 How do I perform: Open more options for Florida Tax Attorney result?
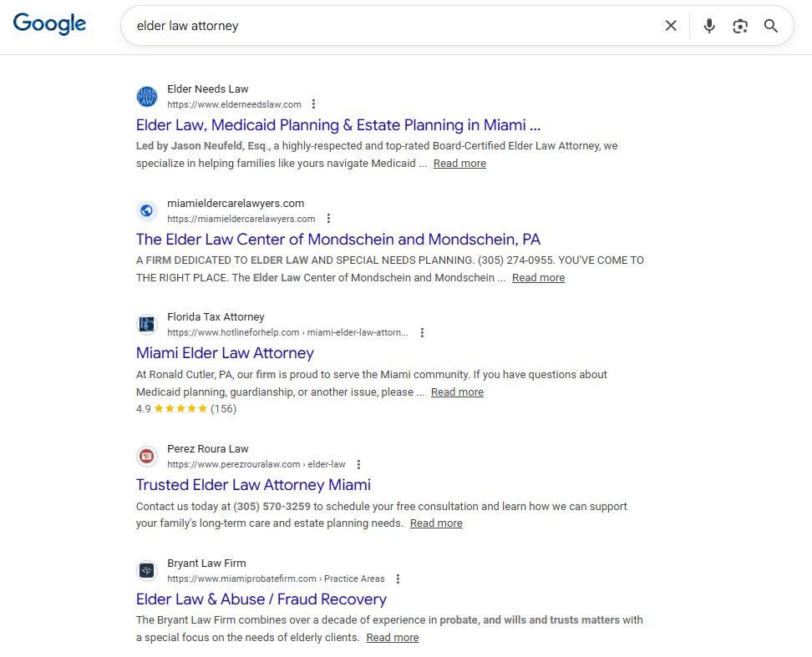point(422,332)
